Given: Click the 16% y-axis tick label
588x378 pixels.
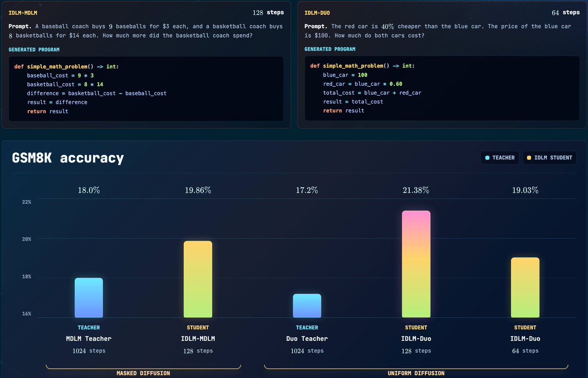Looking at the screenshot, I should click(27, 314).
